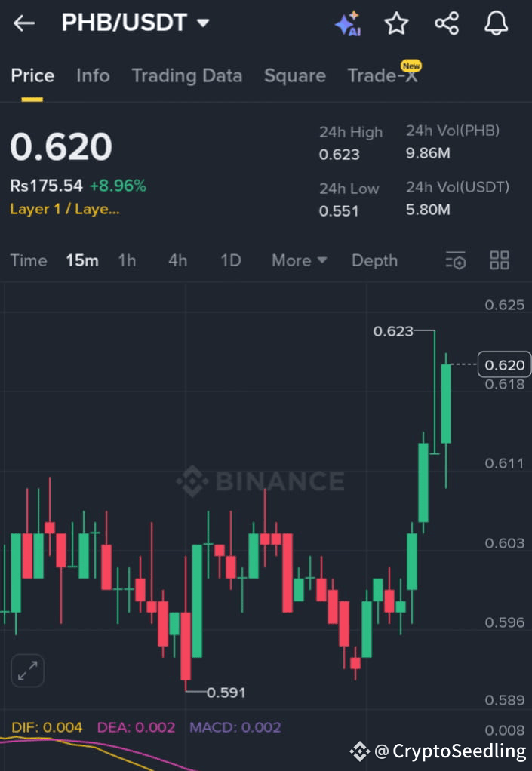Expand chart to fullscreen icon
The height and width of the screenshot is (771, 532).
click(27, 671)
